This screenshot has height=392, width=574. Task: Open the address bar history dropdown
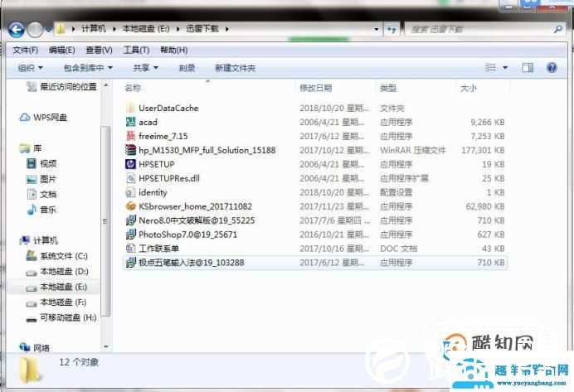pyautogui.click(x=376, y=29)
